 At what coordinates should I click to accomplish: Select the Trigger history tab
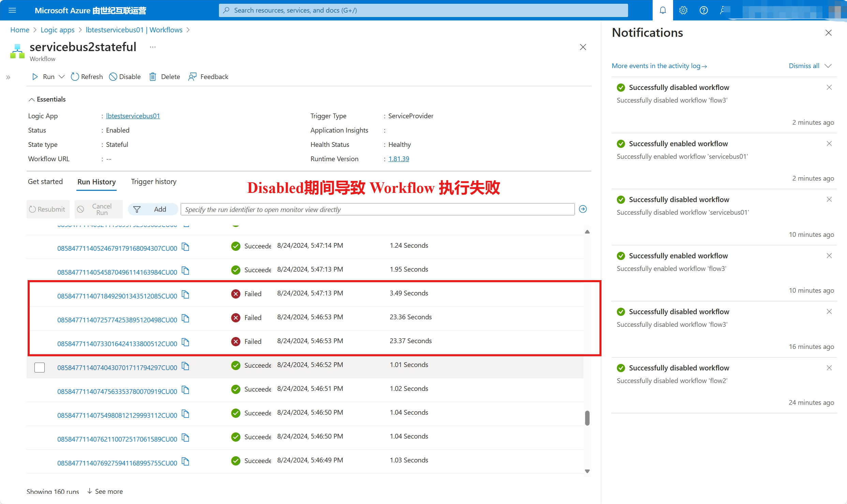point(154,181)
